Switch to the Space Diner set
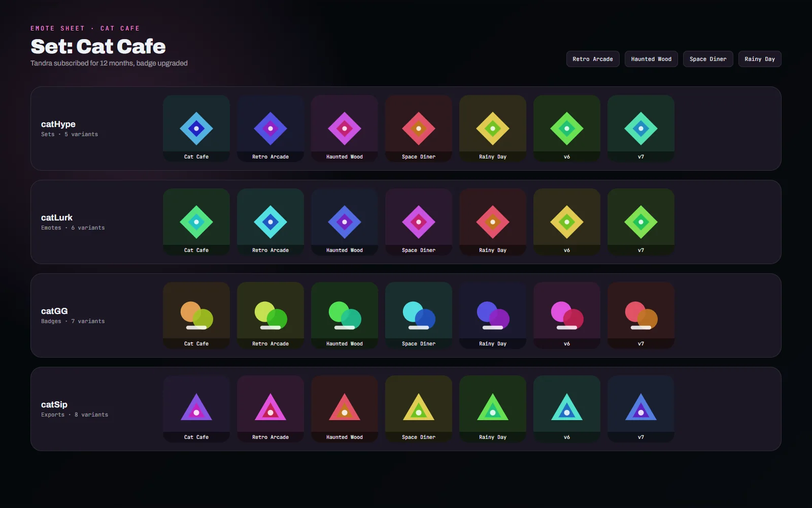The height and width of the screenshot is (508, 812). pyautogui.click(x=708, y=59)
